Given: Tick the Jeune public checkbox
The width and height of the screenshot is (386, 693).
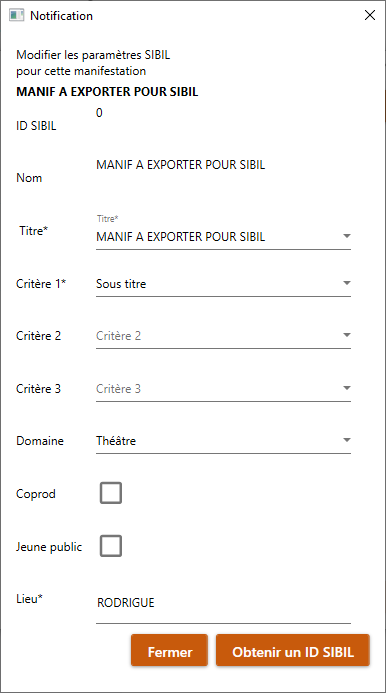Looking at the screenshot, I should (x=111, y=546).
